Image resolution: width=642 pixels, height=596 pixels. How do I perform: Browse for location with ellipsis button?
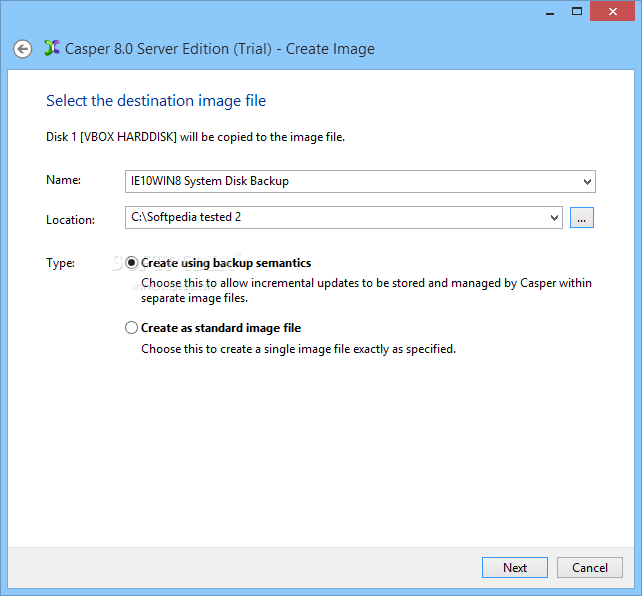coord(582,217)
